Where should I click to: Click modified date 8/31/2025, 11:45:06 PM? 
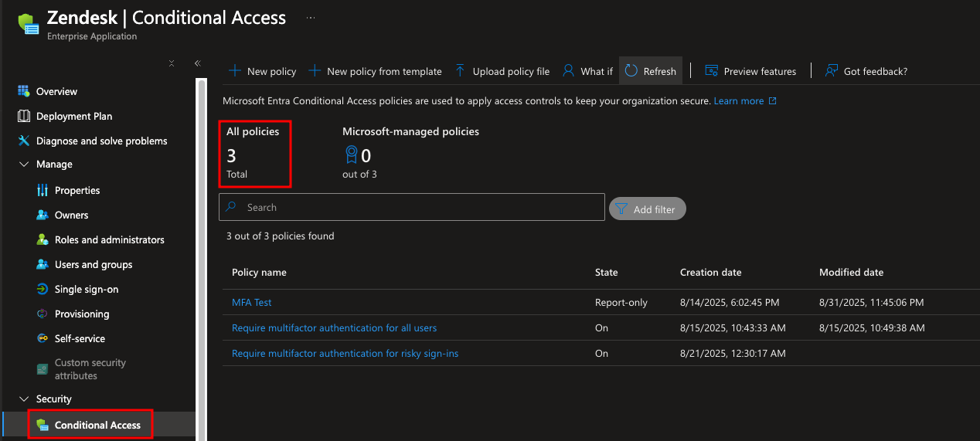(871, 303)
